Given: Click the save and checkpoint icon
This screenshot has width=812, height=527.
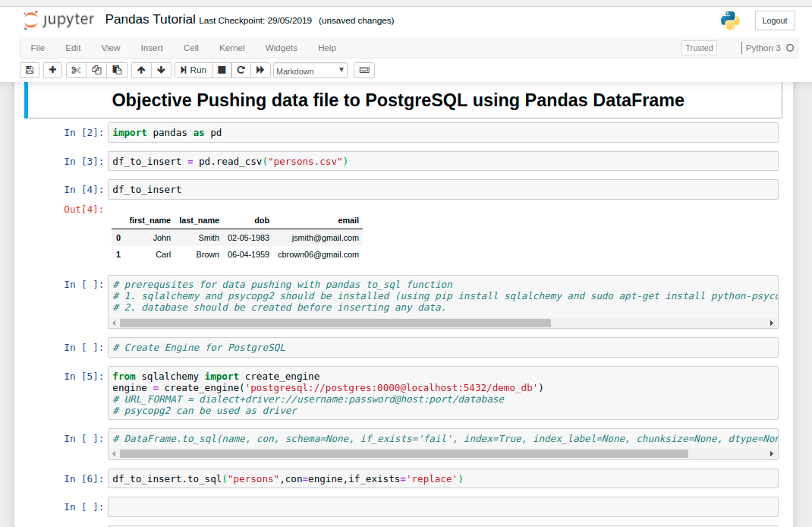Looking at the screenshot, I should (30, 70).
